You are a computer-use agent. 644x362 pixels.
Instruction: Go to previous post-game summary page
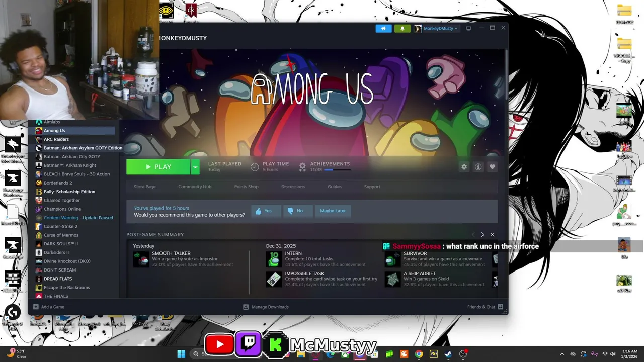click(473, 235)
